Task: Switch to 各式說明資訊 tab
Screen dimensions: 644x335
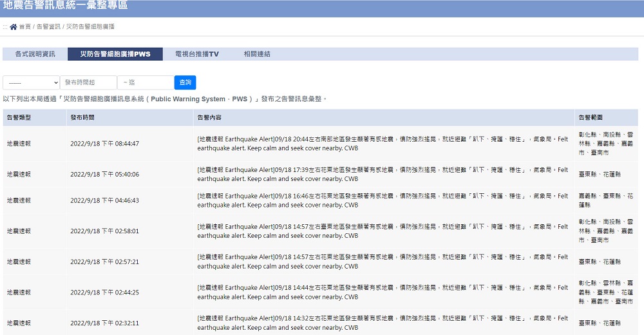Action: pyautogui.click(x=35, y=54)
